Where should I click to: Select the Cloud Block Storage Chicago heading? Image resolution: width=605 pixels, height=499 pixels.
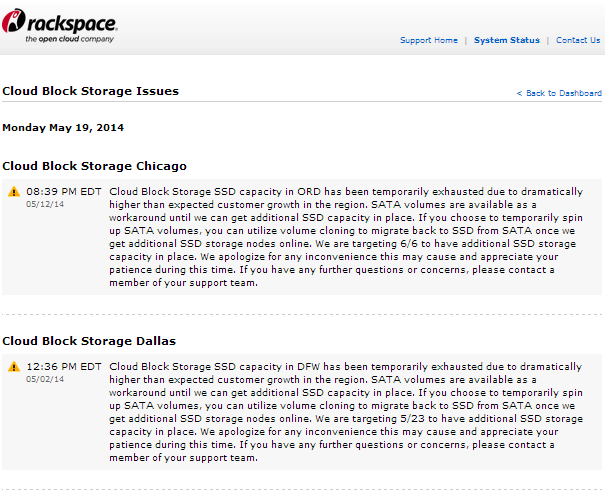tap(94, 165)
